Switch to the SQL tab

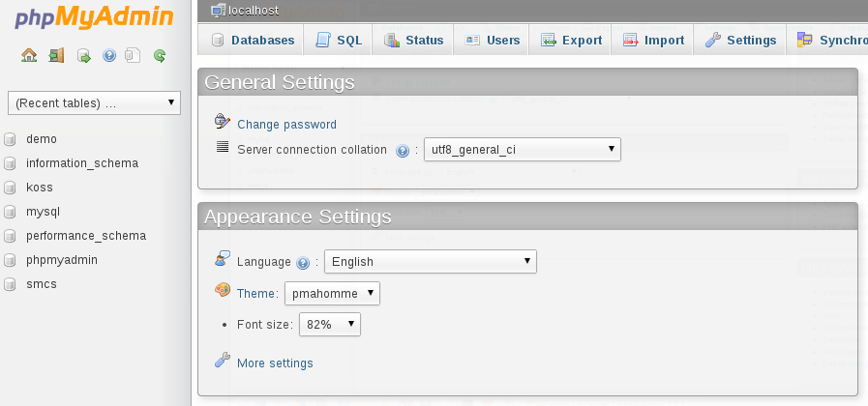point(339,40)
